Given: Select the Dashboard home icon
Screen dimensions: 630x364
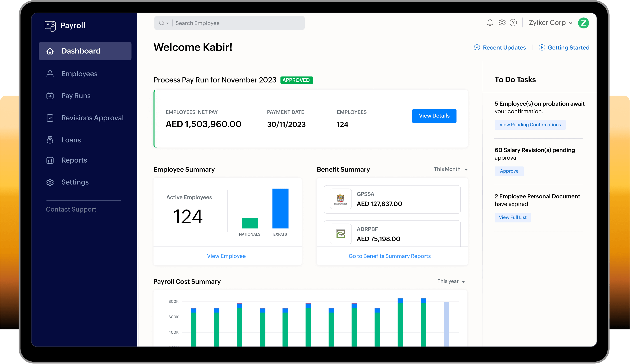Looking at the screenshot, I should (x=50, y=51).
